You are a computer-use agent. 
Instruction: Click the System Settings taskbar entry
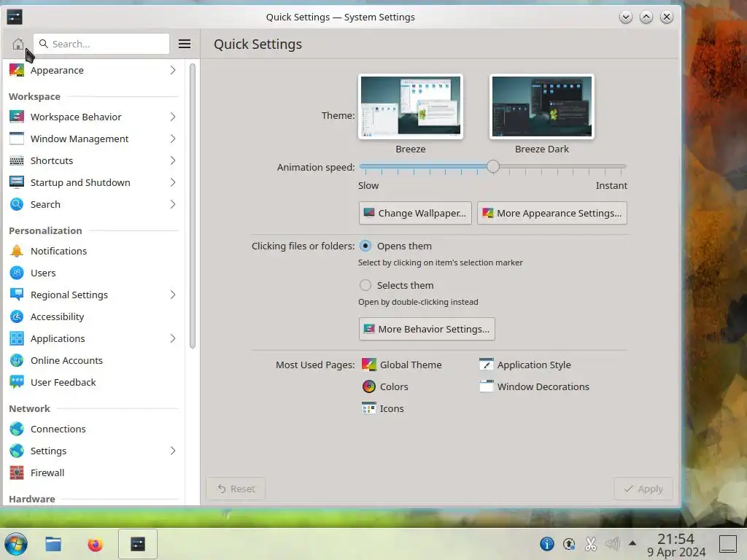tap(138, 544)
